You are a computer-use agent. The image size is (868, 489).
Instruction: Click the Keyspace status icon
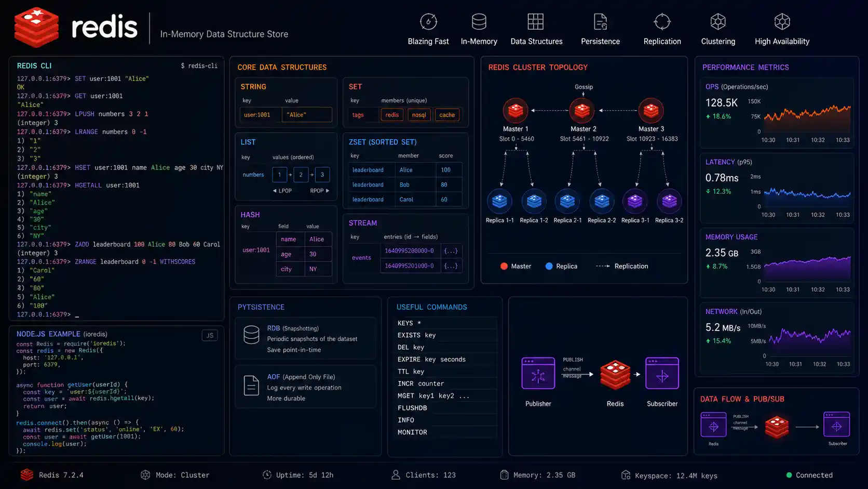click(x=626, y=475)
